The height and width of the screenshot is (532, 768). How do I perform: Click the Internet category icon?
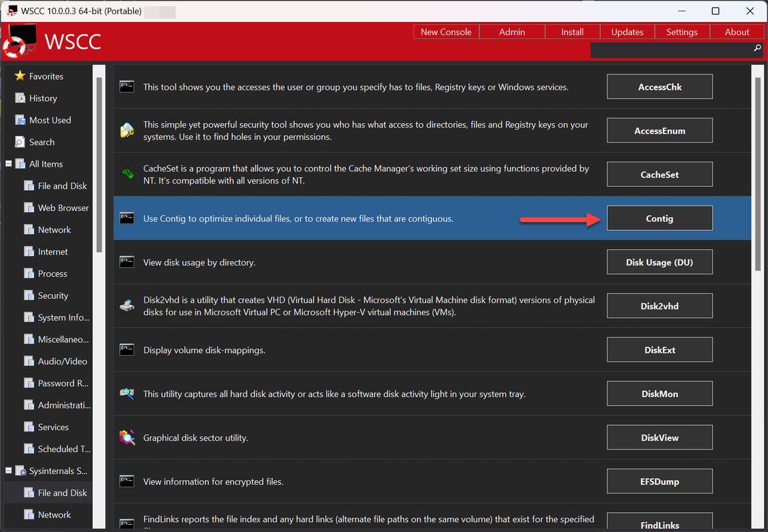29,251
